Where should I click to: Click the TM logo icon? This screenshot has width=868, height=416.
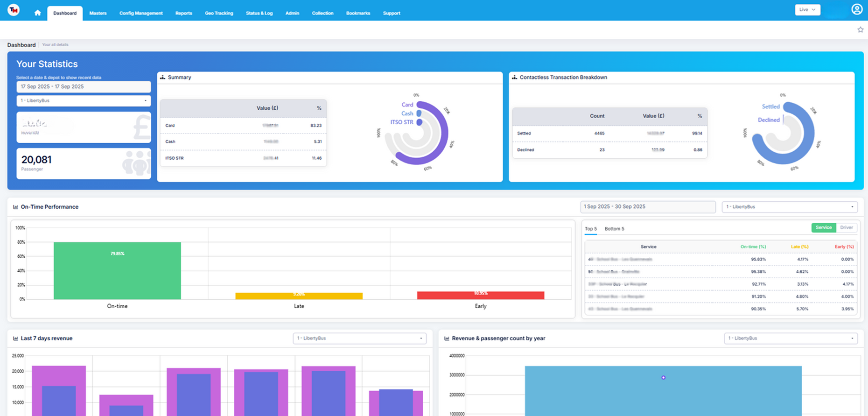pyautogui.click(x=14, y=10)
